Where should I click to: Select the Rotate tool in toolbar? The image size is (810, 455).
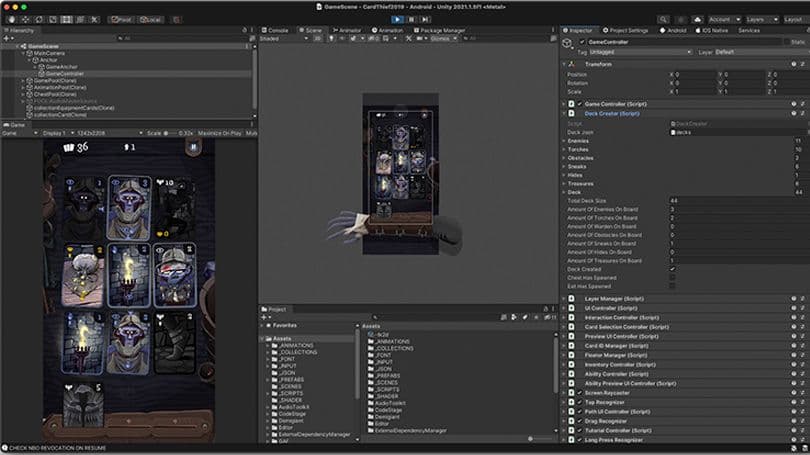coord(39,20)
